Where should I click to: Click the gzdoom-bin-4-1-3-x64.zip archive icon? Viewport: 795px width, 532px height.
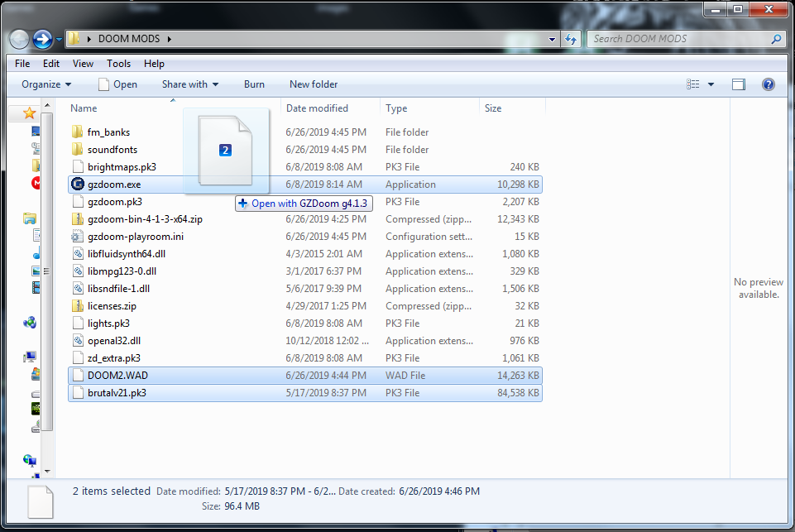(77, 219)
